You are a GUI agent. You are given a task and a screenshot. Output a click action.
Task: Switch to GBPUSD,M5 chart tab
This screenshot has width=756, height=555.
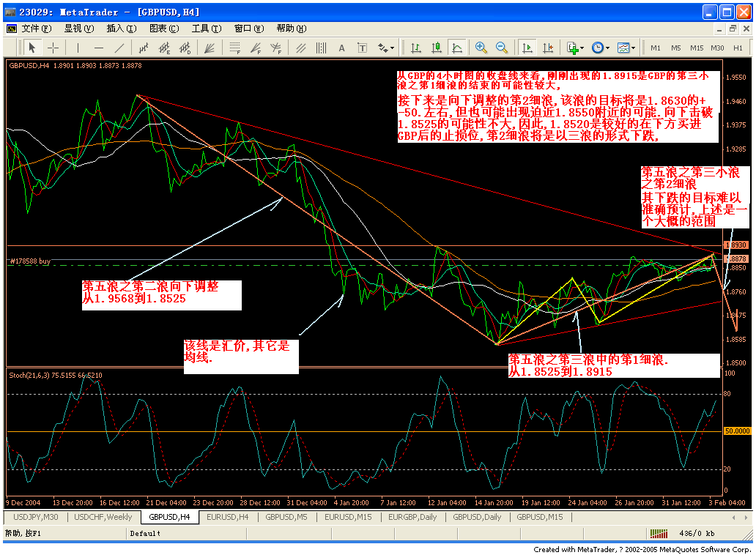[286, 517]
